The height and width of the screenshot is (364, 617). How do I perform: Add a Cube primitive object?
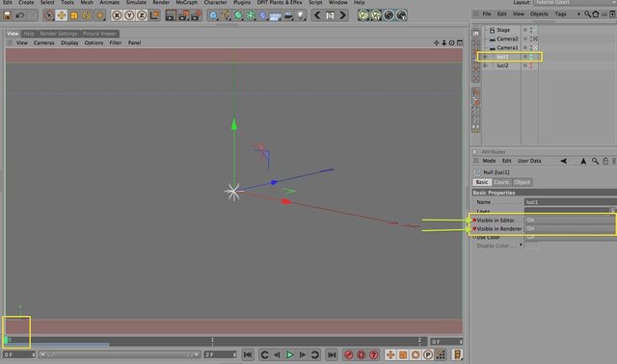pos(213,15)
